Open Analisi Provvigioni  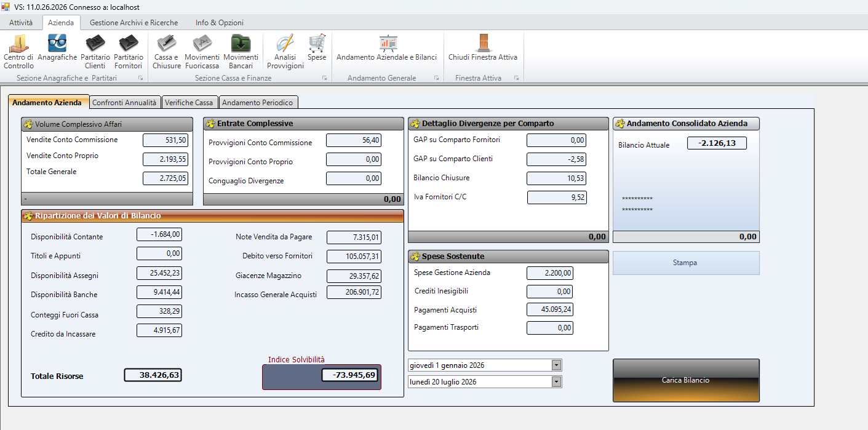pos(285,52)
